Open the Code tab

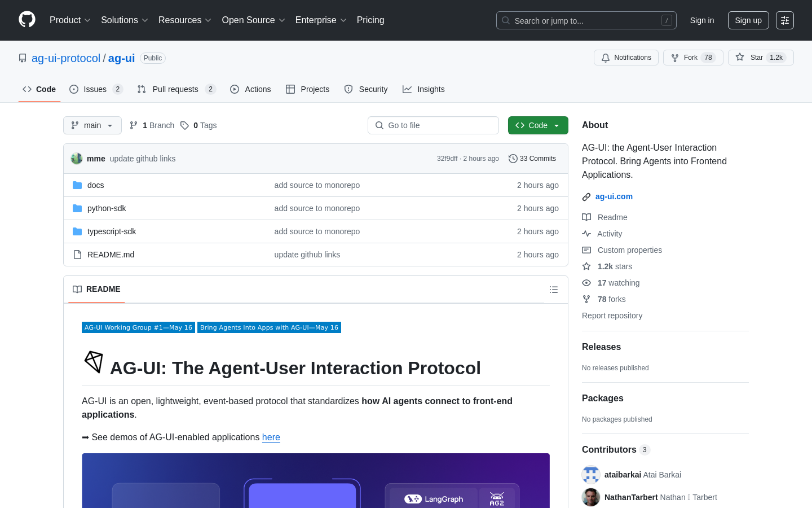click(x=39, y=89)
